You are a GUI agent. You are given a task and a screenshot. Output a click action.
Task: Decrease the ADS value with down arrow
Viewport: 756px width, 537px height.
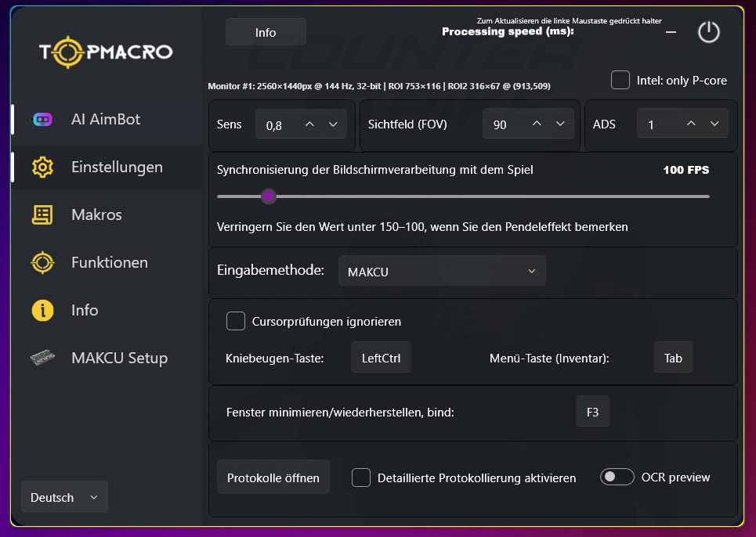tap(714, 124)
